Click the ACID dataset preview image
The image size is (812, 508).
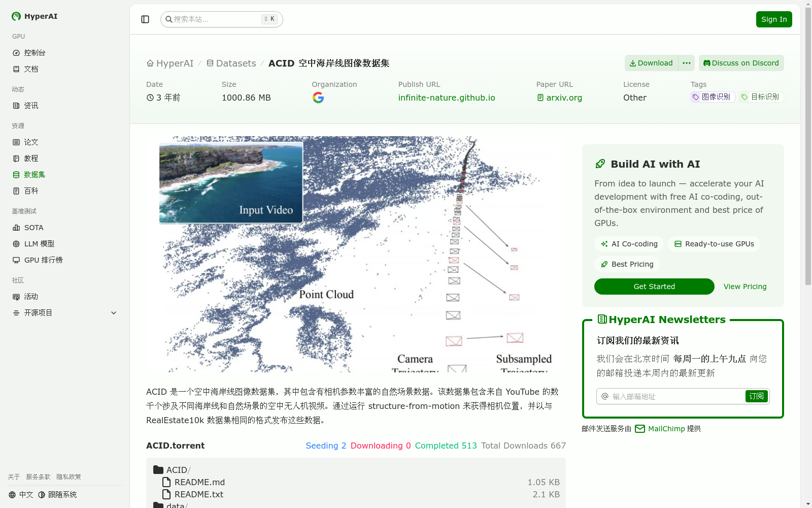point(356,254)
